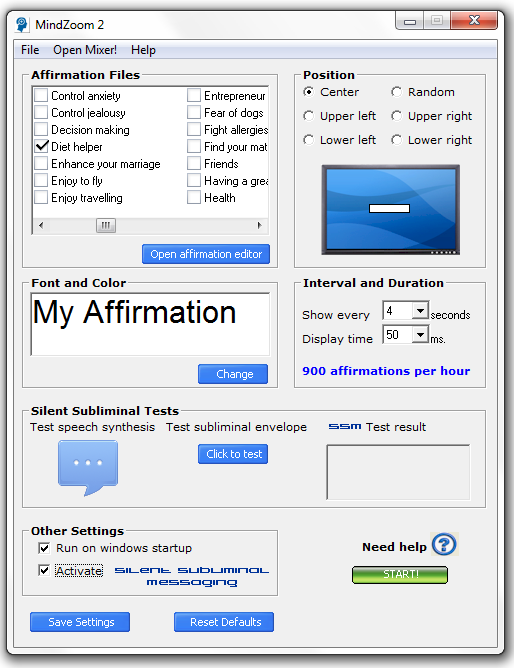Image resolution: width=514 pixels, height=668 pixels.
Task: Click the monitor position preview image
Action: [391, 210]
